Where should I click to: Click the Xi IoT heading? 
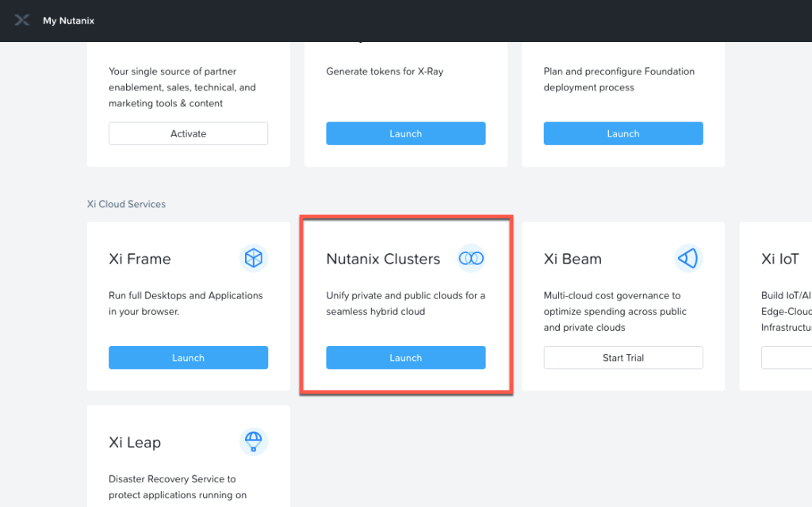coord(780,259)
